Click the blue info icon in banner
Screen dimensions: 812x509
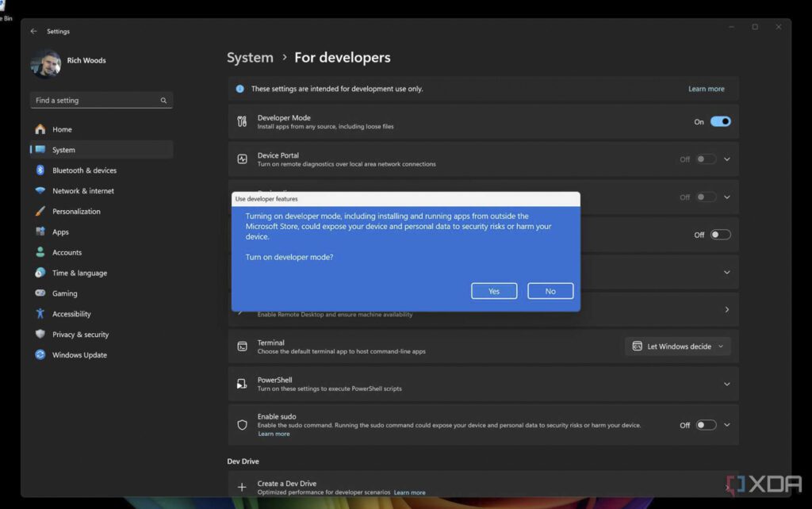click(239, 89)
